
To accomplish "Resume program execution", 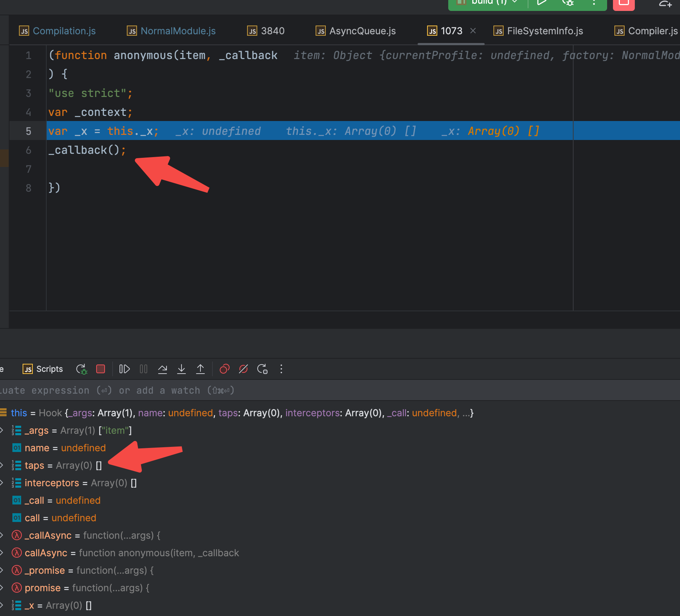I will 124,369.
